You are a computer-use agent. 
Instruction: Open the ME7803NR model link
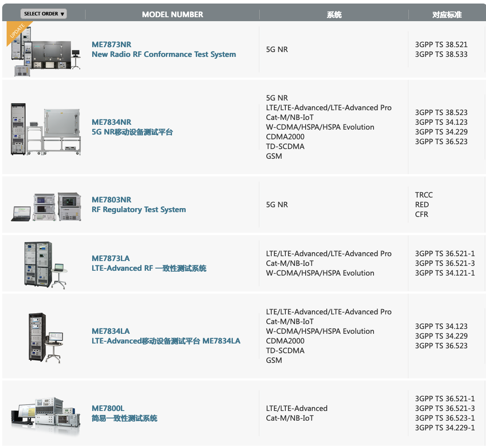112,200
